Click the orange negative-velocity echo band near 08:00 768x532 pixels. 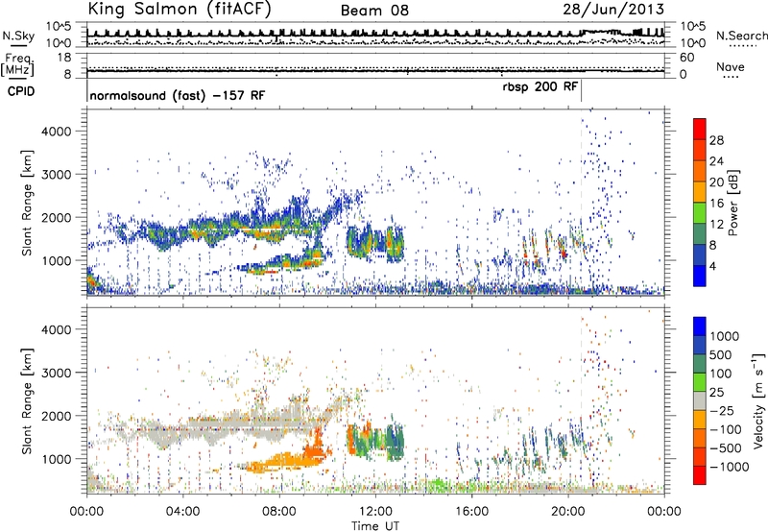tap(283, 463)
